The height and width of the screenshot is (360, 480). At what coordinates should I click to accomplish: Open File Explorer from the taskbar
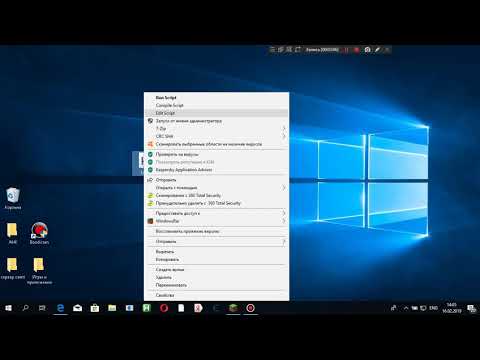pos(112,308)
